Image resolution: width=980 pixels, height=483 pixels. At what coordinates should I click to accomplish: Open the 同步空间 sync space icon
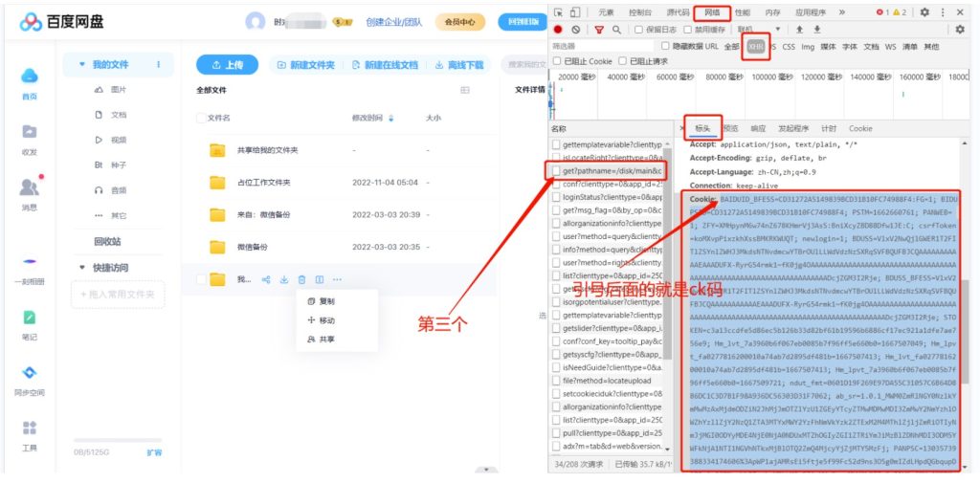pyautogui.click(x=30, y=372)
